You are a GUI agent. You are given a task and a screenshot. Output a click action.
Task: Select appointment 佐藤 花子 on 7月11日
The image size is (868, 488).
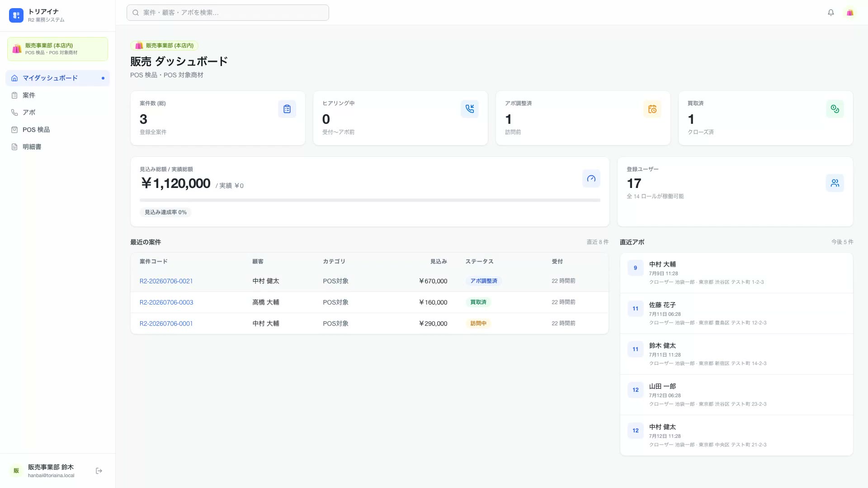pos(736,314)
